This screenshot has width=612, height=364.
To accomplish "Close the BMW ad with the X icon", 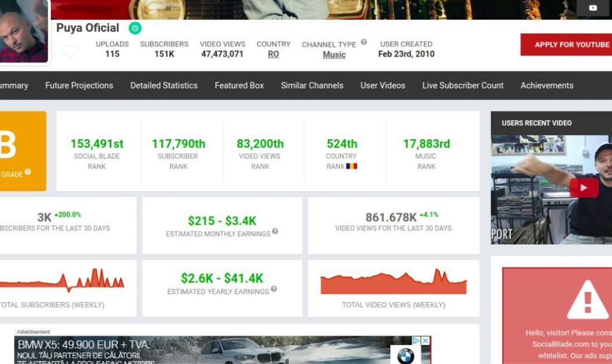I will (426, 341).
